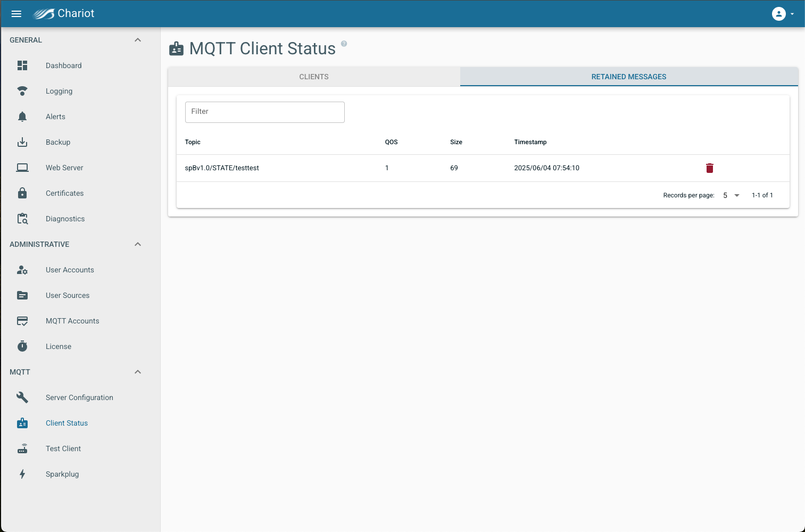
Task: Collapse the GENERAL section
Action: (x=138, y=40)
